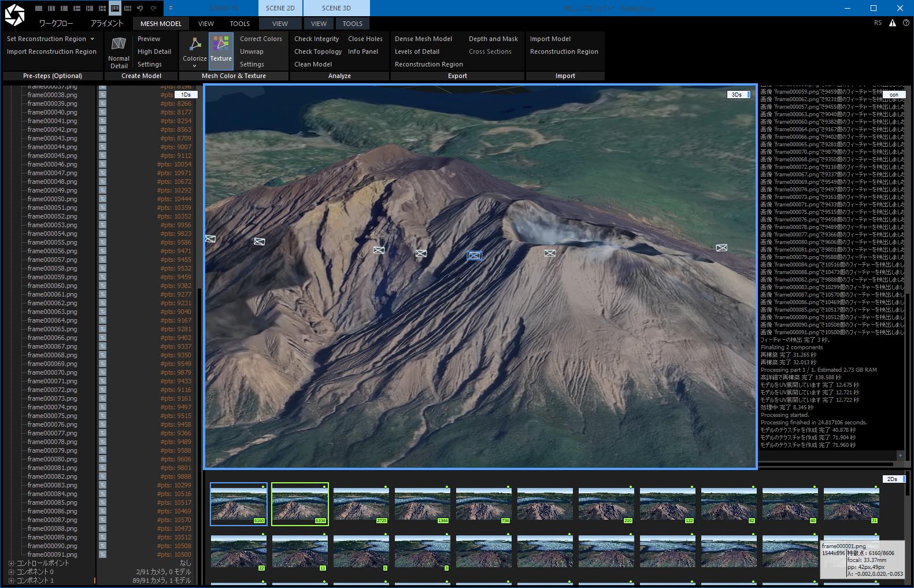The width and height of the screenshot is (914, 588).
Task: Click the undo arrow icon
Action: click(x=140, y=8)
